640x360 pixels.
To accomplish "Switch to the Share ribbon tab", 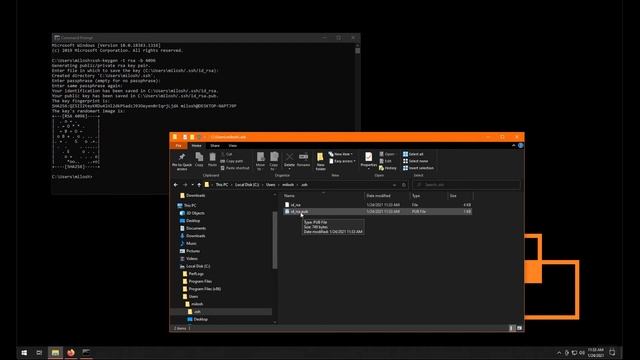I will click(215, 146).
